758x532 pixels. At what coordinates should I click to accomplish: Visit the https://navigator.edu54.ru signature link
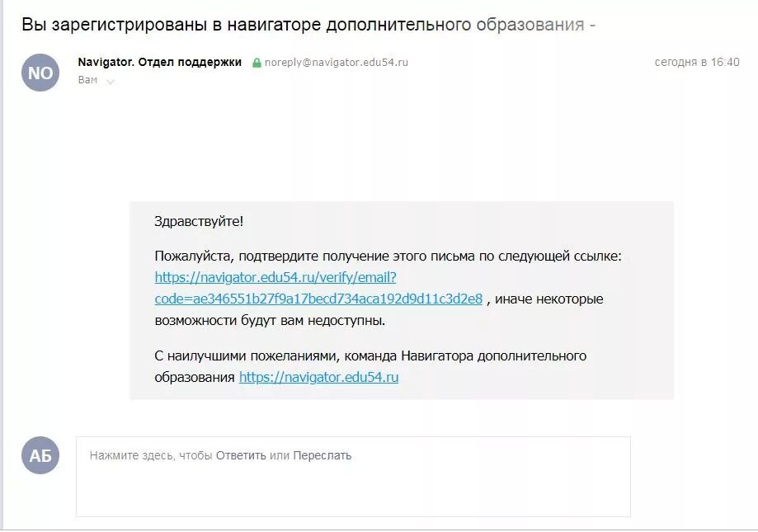click(319, 377)
